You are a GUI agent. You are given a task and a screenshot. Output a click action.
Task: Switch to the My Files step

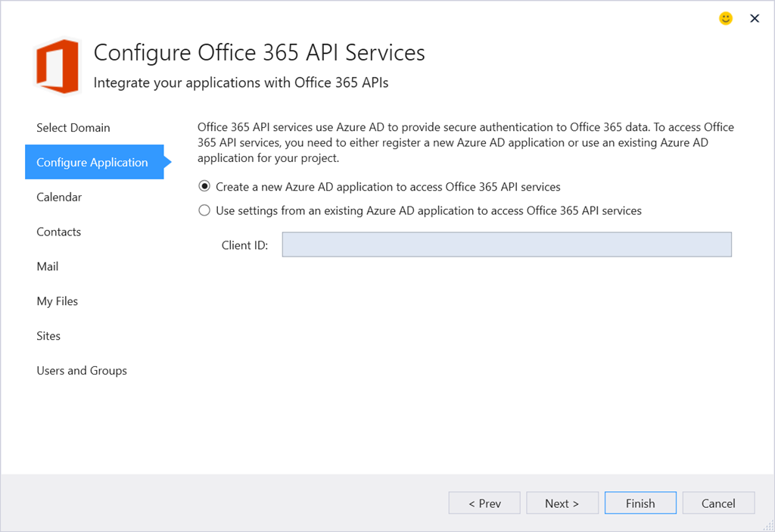[x=58, y=301]
